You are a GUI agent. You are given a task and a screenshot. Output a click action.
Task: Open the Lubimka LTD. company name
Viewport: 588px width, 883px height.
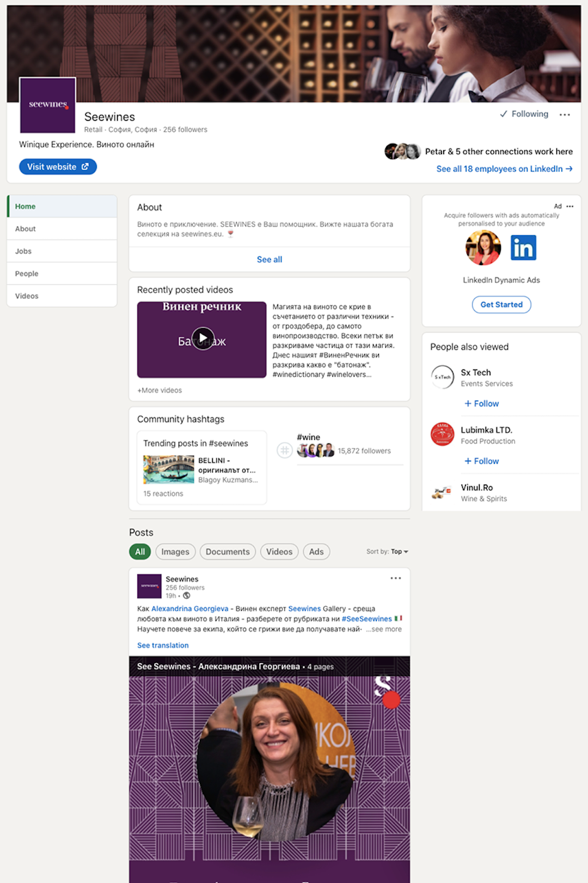point(487,430)
